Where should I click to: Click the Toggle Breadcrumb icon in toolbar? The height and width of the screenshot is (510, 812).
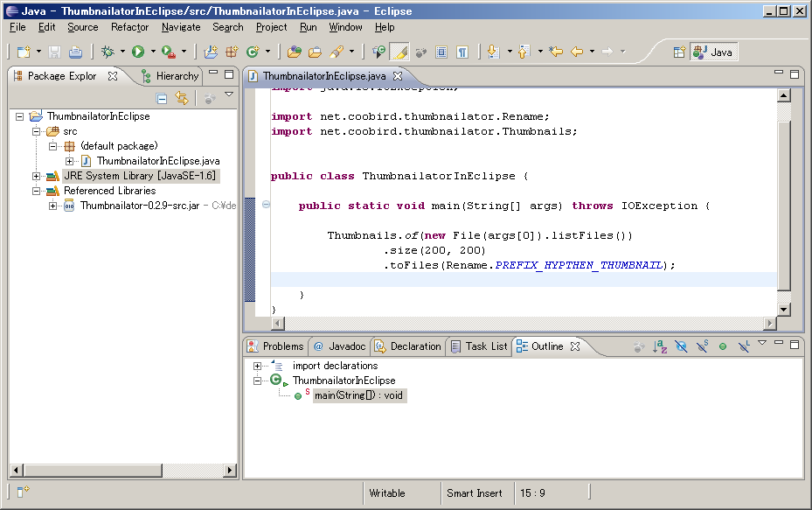click(x=379, y=52)
